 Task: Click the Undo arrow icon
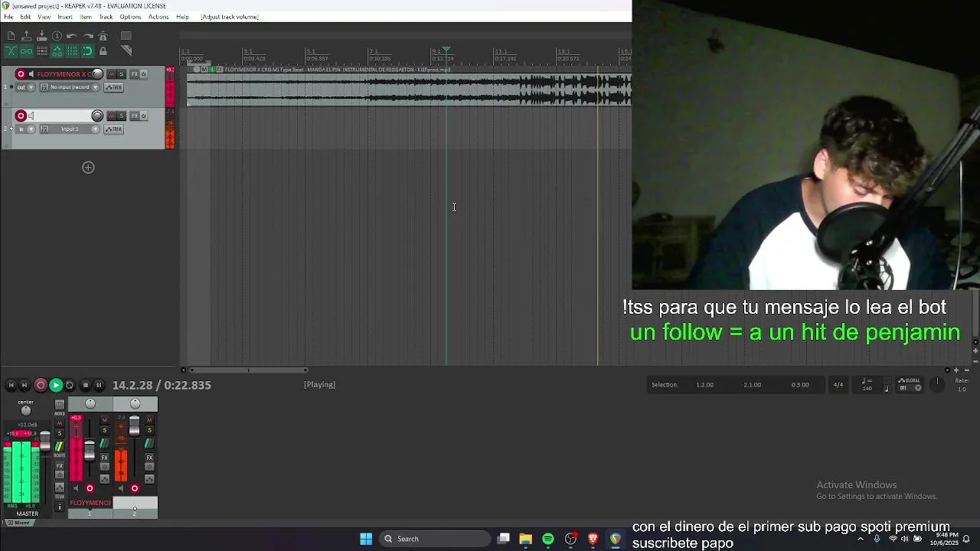coord(72,36)
